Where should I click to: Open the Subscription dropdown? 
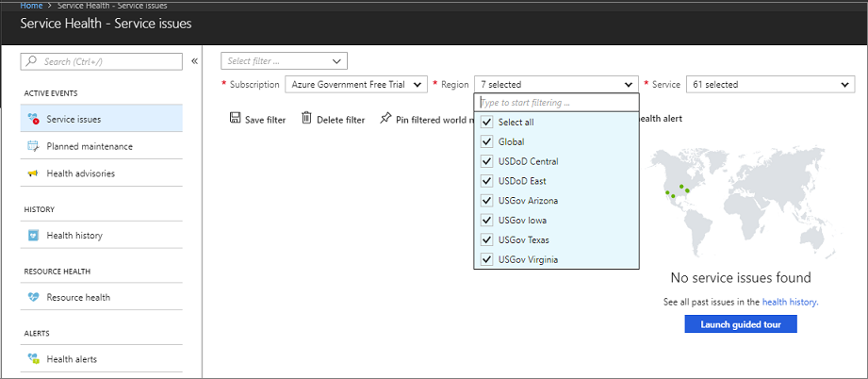(356, 85)
